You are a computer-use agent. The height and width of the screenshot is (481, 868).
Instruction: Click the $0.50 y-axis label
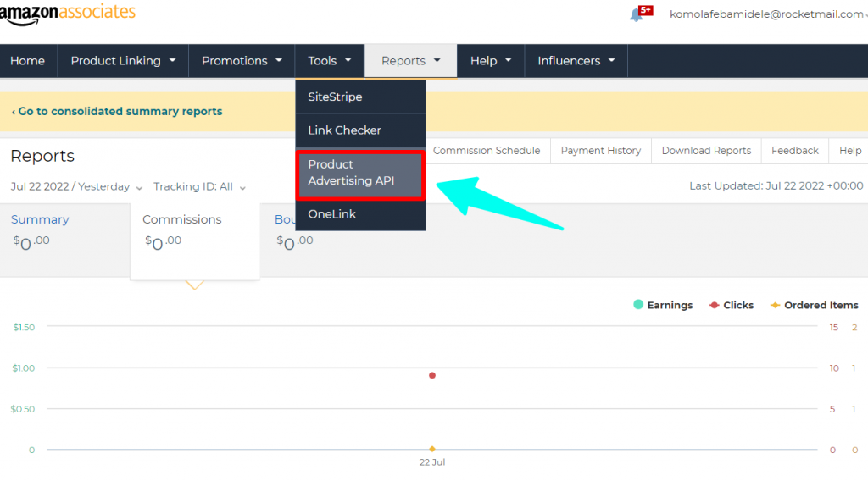[x=23, y=409]
